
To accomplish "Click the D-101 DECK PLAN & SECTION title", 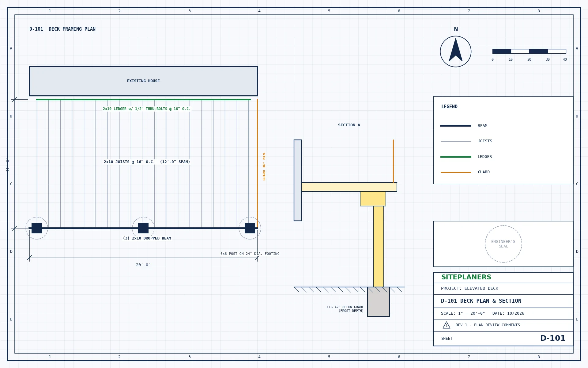I will point(481,301).
